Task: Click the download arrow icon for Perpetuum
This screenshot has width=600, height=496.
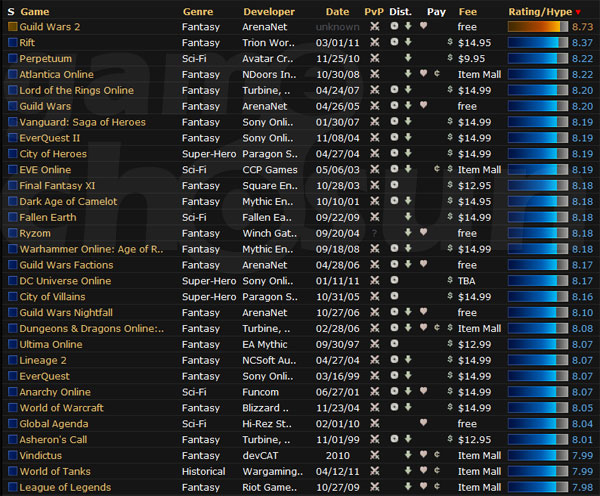Action: point(409,59)
